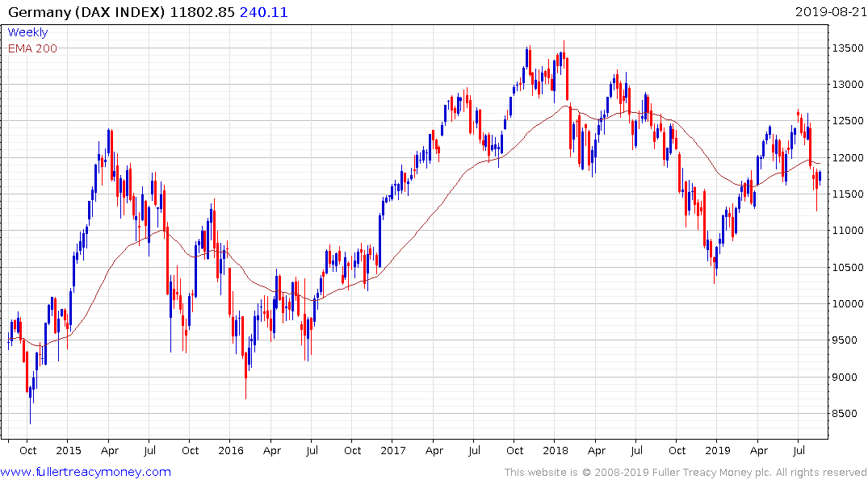The width and height of the screenshot is (868, 484).
Task: Click the blue change value 240.11
Action: coord(264,12)
